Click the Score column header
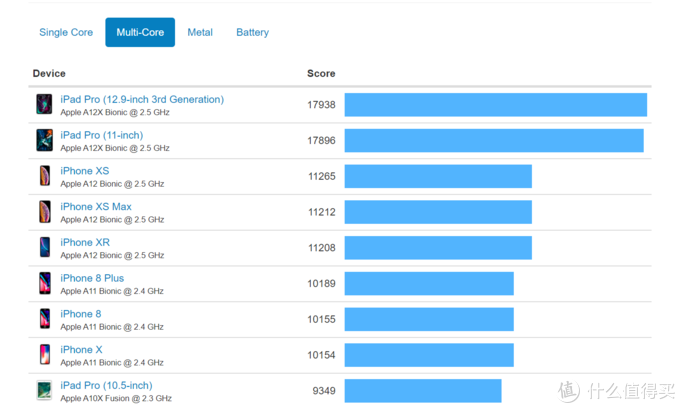Viewport: 680px width, 408px height. [321, 74]
